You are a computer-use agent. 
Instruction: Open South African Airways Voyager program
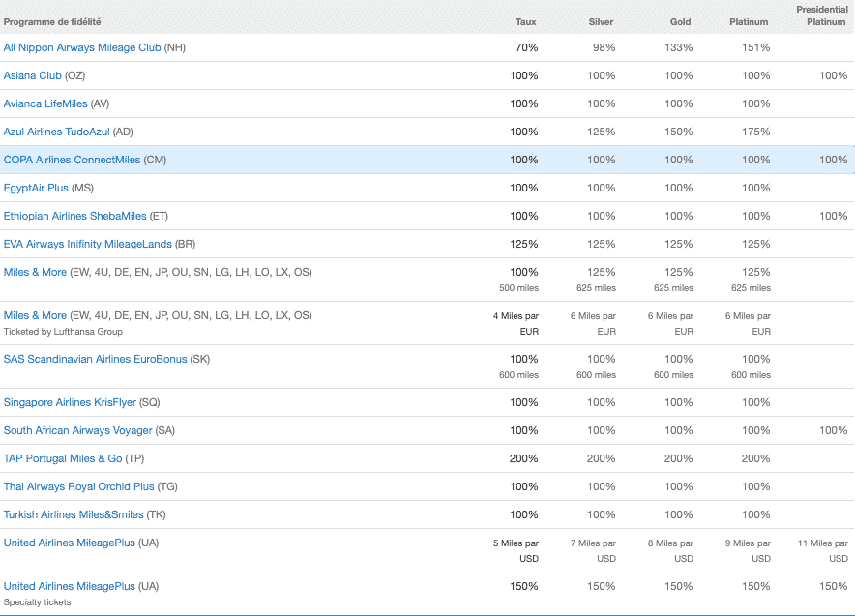click(77, 430)
